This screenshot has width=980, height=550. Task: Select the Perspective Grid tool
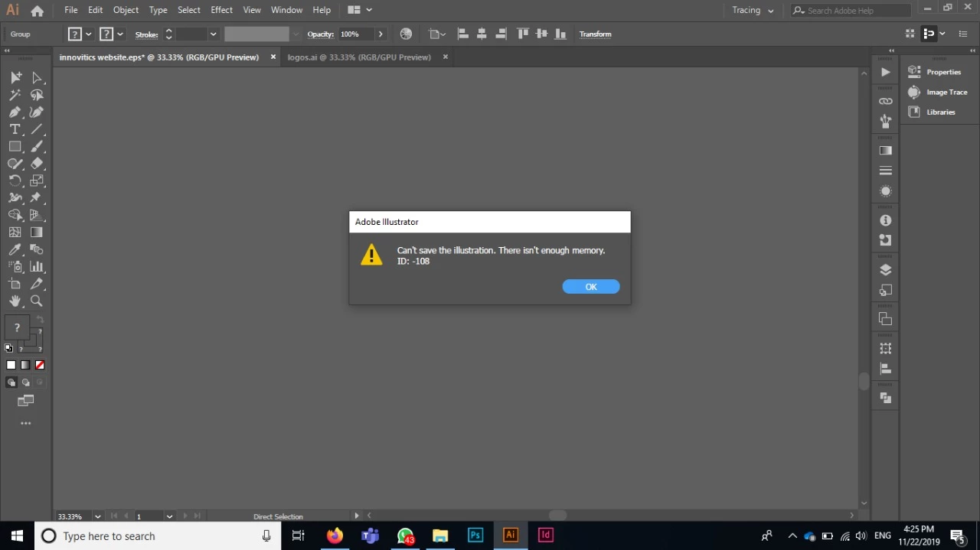(x=37, y=215)
